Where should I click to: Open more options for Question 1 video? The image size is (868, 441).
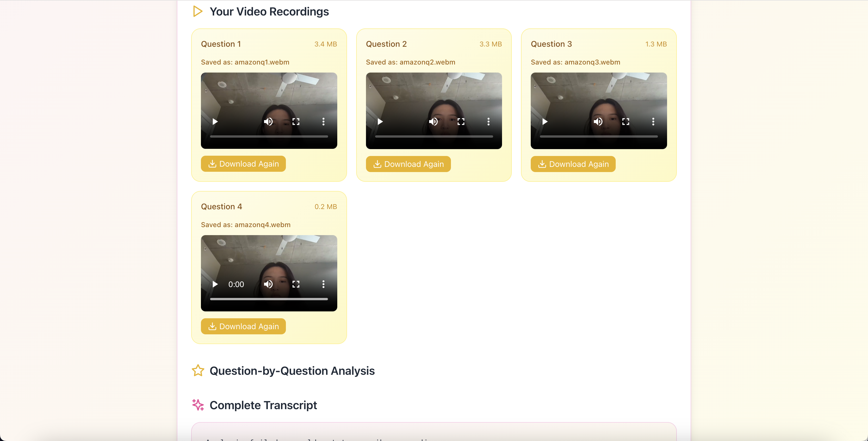pos(323,122)
